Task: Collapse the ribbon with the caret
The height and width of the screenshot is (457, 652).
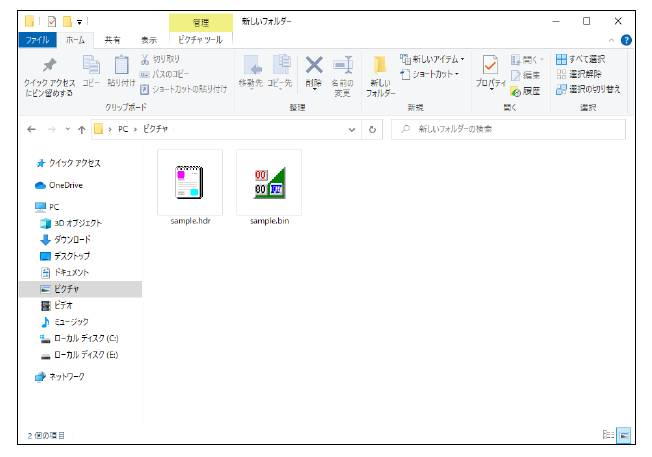Action: pyautogui.click(x=611, y=40)
